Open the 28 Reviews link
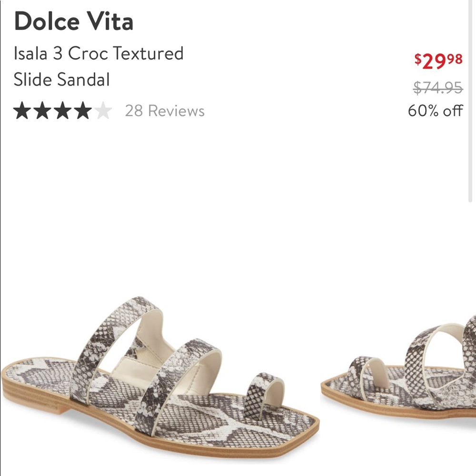The width and height of the screenshot is (476, 476). pyautogui.click(x=164, y=111)
